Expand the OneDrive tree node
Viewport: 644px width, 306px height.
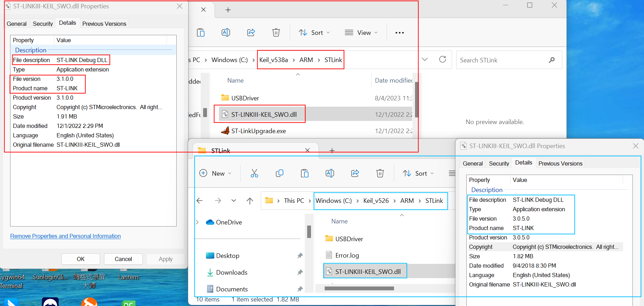(198, 222)
